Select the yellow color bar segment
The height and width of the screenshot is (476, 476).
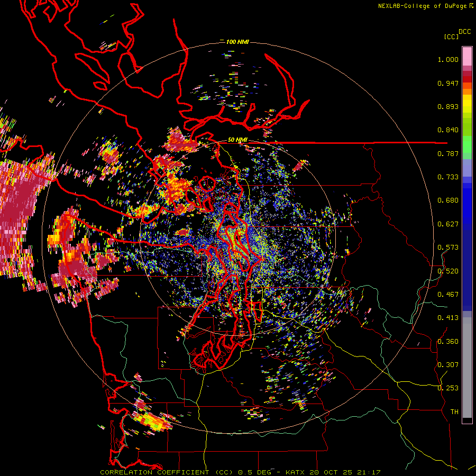[467, 104]
